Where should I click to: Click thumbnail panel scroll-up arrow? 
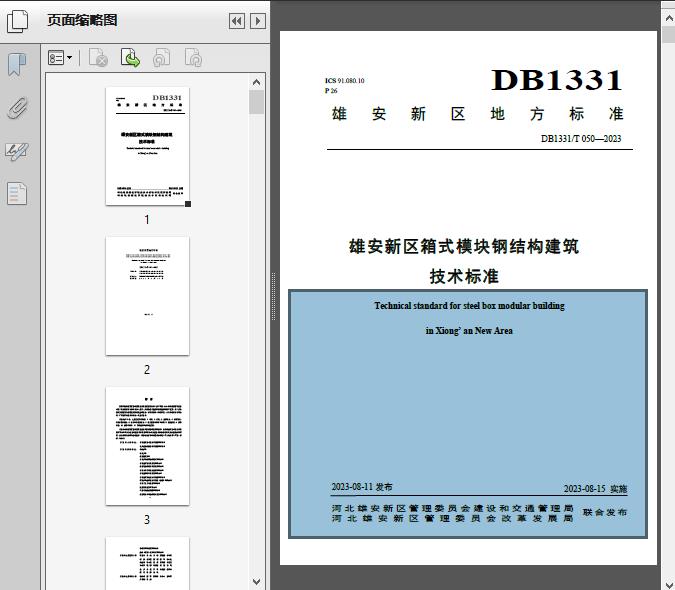pos(257,82)
